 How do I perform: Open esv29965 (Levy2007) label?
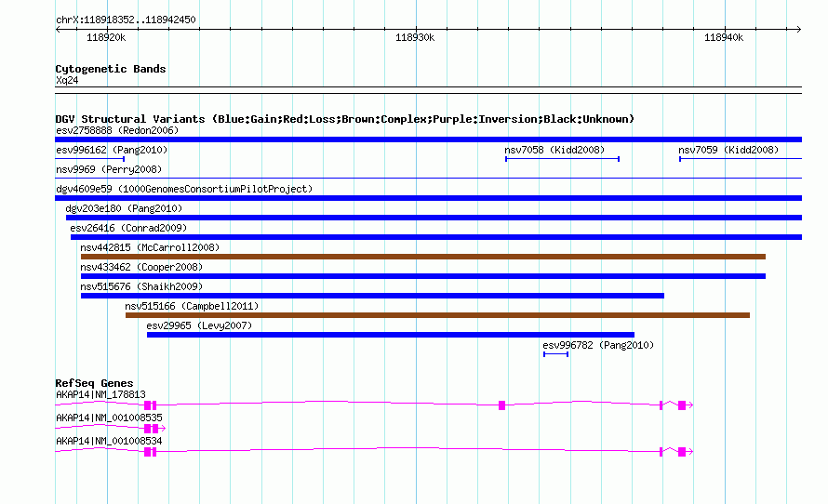pyautogui.click(x=199, y=325)
